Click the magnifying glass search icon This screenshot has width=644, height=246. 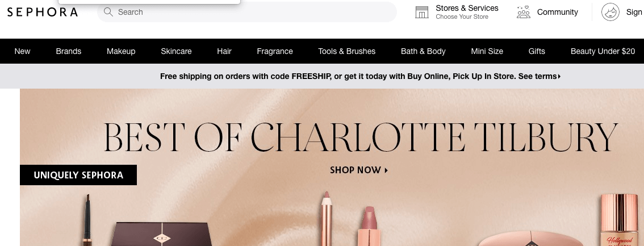pyautogui.click(x=108, y=12)
